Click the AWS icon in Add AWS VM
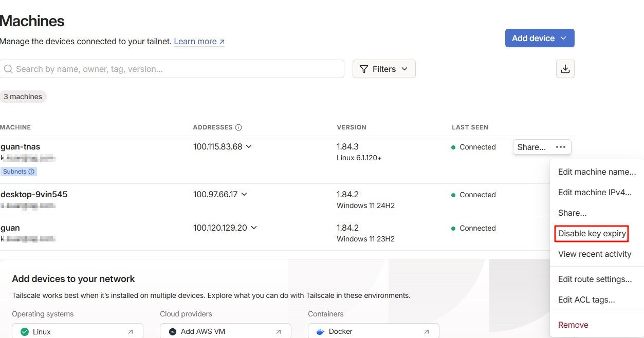644x338 pixels. [173, 332]
